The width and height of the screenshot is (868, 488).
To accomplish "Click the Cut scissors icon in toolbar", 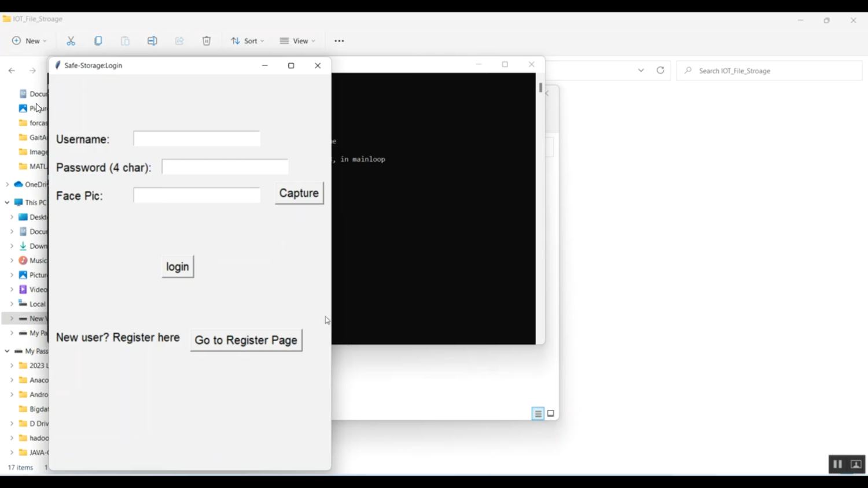I will [71, 41].
